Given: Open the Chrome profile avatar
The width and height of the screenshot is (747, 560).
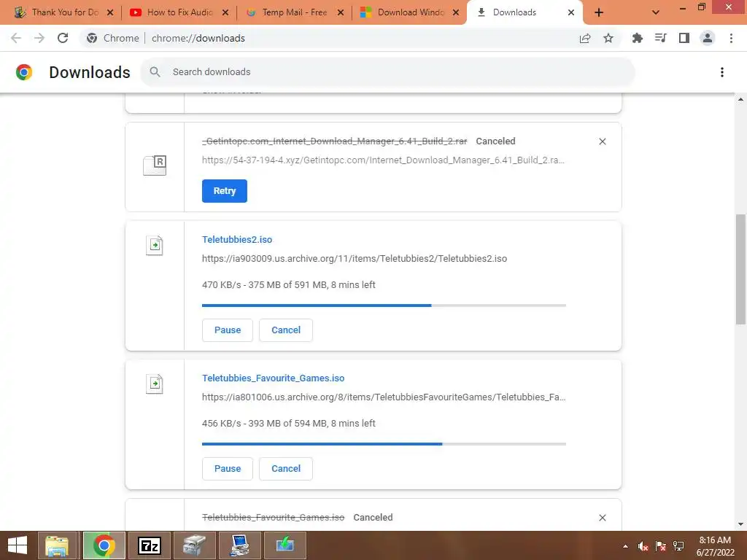Looking at the screenshot, I should [708, 38].
